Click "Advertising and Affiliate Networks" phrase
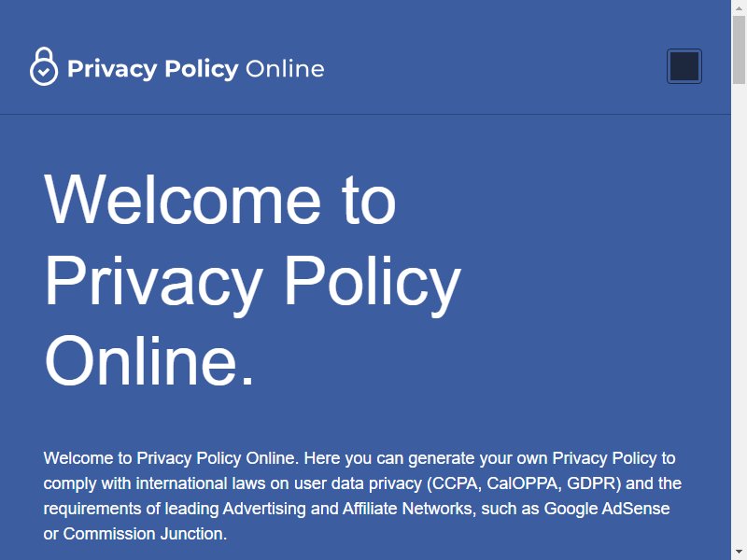747x560 pixels. (x=347, y=509)
